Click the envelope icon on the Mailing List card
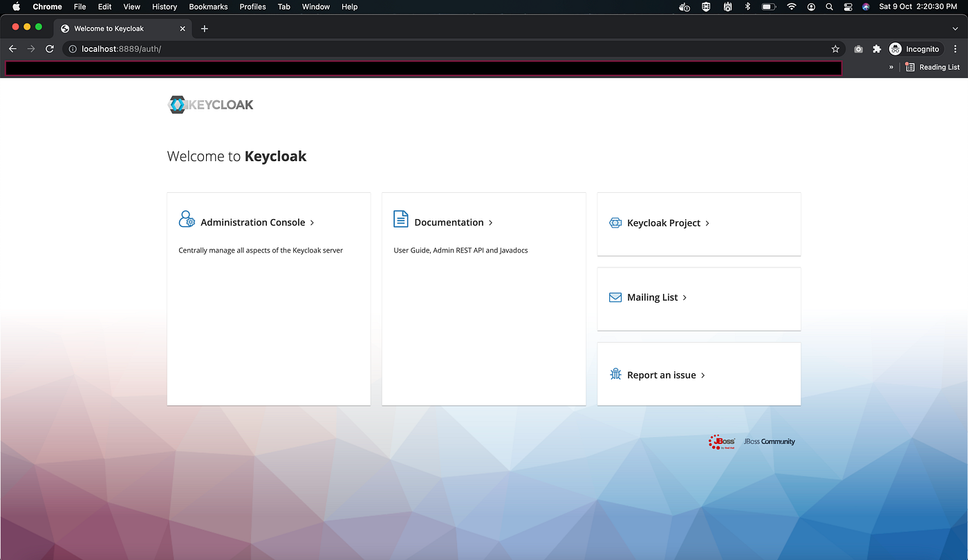968x560 pixels. [x=615, y=297]
